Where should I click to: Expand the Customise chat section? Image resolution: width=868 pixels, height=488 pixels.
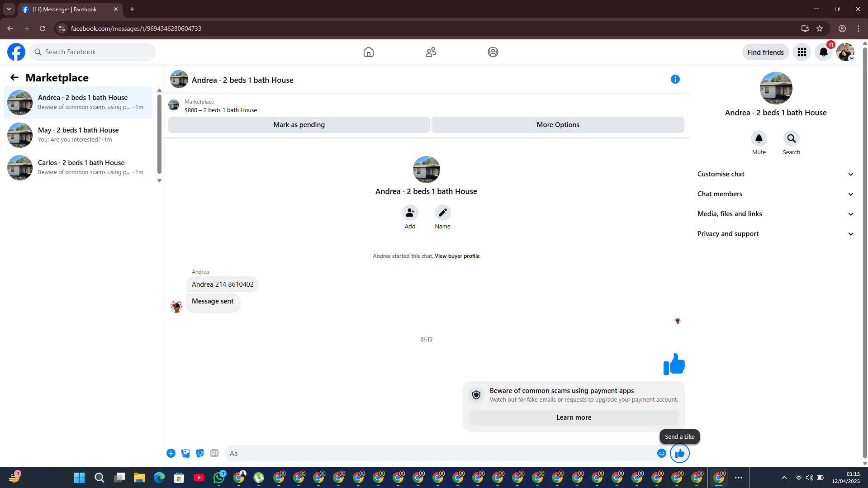[776, 174]
